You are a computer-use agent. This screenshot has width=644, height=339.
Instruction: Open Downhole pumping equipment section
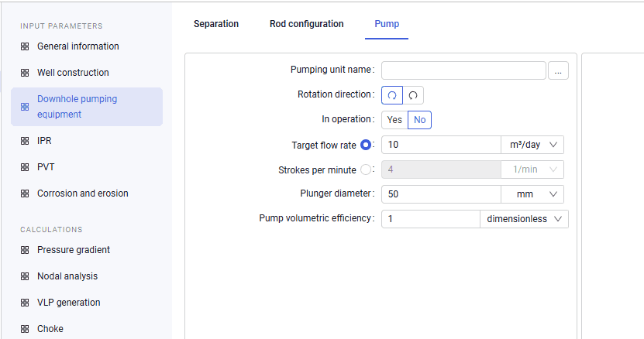87,107
